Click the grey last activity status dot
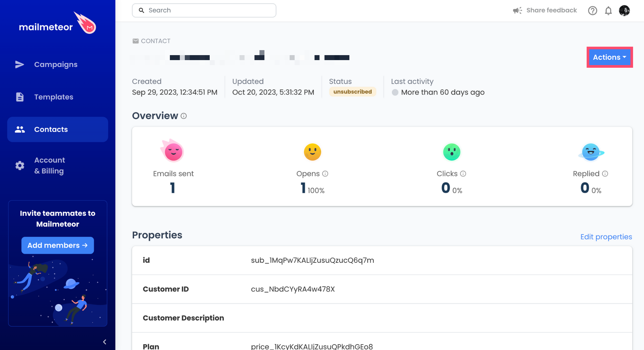644x350 pixels. click(395, 92)
